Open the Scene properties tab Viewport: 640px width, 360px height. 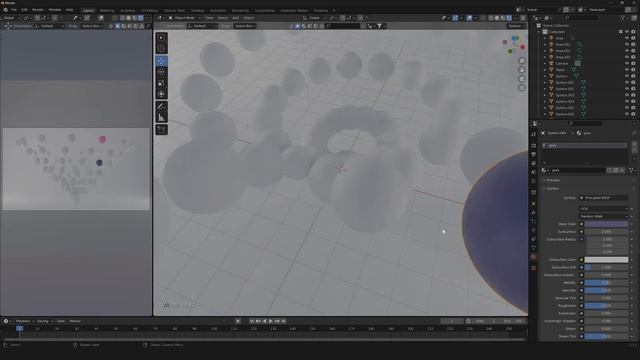pos(533,172)
